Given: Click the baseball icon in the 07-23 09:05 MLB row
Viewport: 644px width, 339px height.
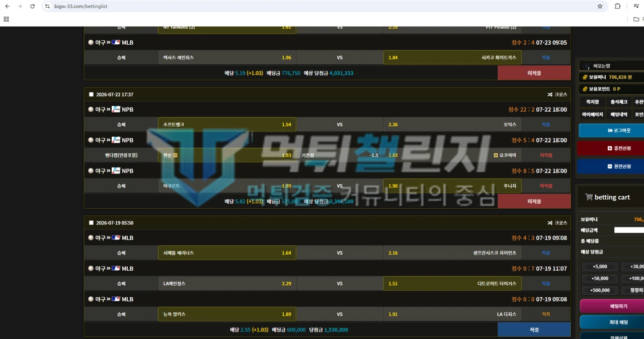Looking at the screenshot, I should [x=91, y=43].
